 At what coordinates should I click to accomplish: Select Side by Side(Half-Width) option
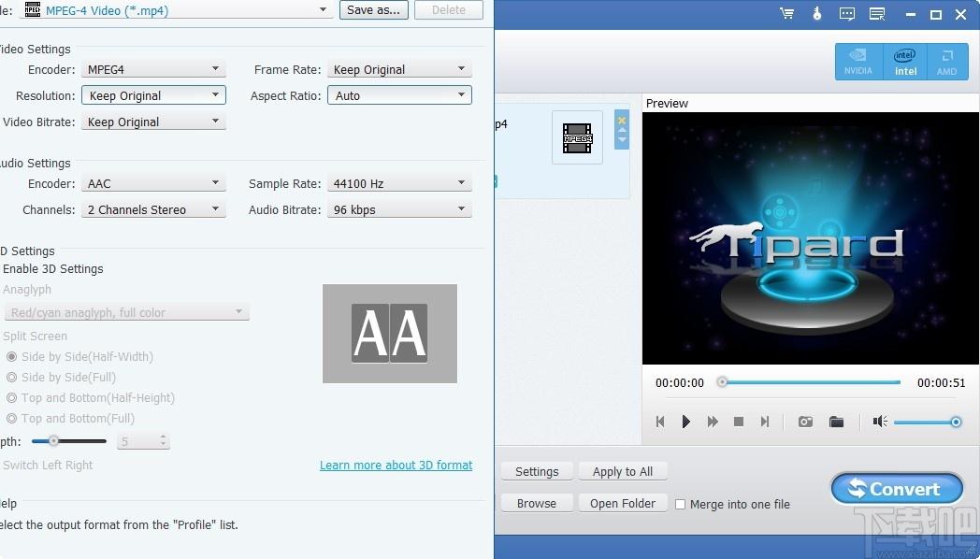(x=79, y=357)
